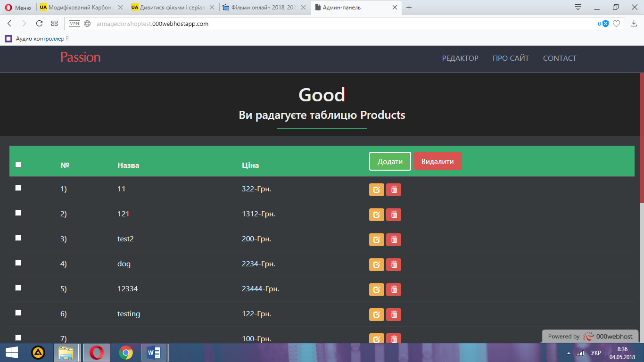This screenshot has width=644, height=362.
Task: Open network signal tray icon
Action: pyautogui.click(x=580, y=353)
